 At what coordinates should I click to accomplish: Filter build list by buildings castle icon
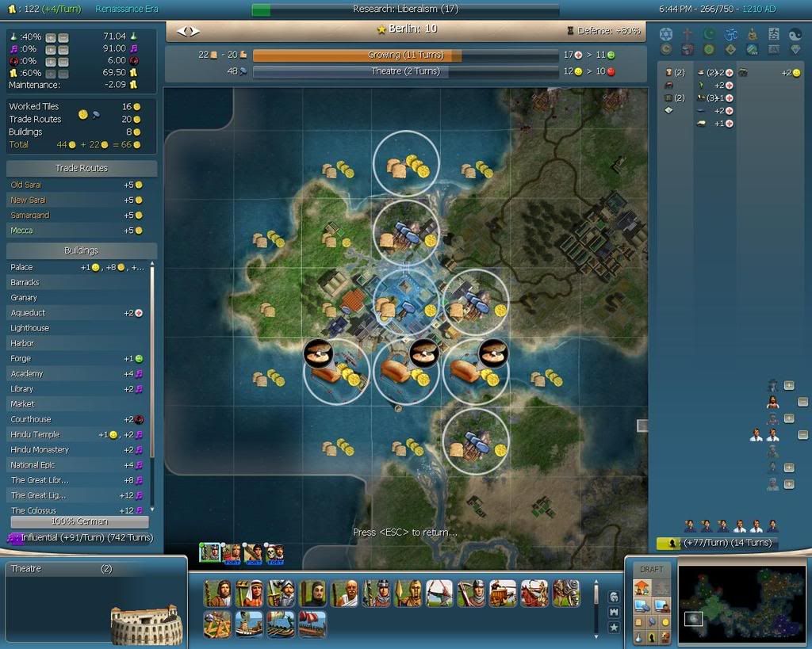615,613
